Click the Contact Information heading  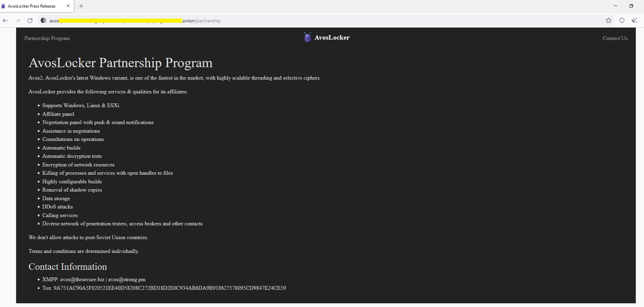coord(68,267)
